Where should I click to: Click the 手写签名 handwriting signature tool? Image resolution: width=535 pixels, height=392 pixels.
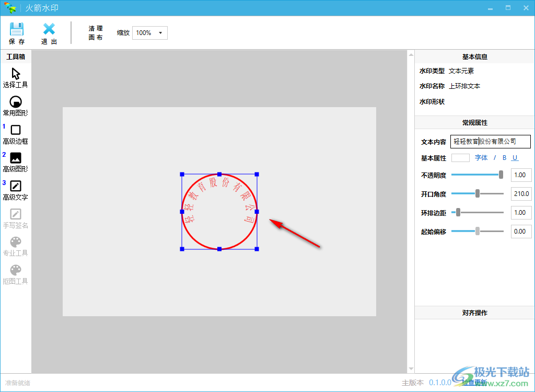(16, 214)
